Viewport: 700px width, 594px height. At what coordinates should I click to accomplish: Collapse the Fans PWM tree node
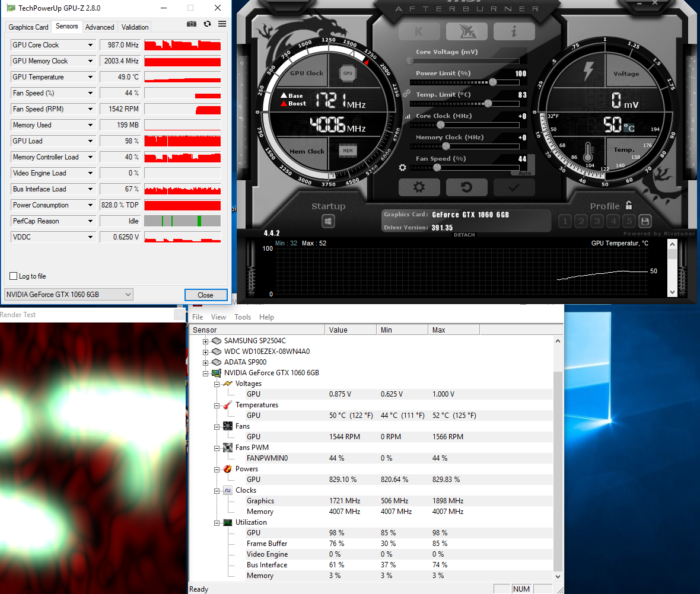pyautogui.click(x=217, y=449)
